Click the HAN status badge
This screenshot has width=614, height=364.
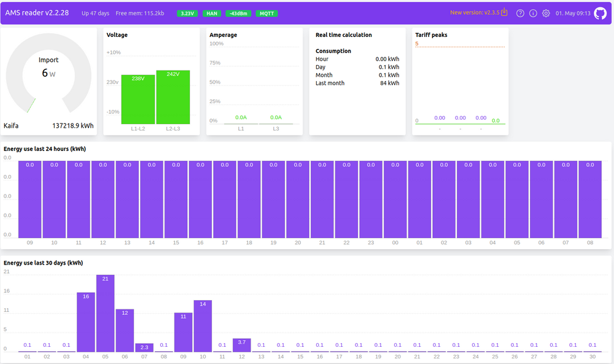212,13
